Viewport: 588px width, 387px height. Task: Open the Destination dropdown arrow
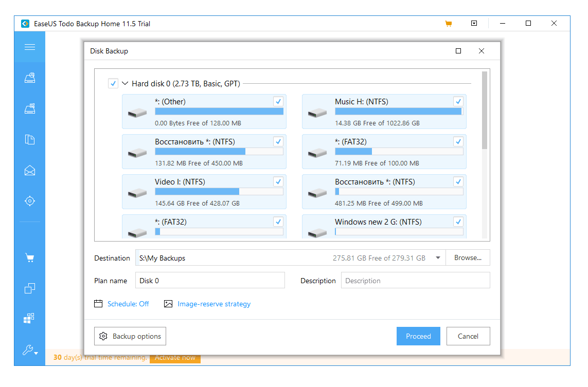[x=438, y=258]
